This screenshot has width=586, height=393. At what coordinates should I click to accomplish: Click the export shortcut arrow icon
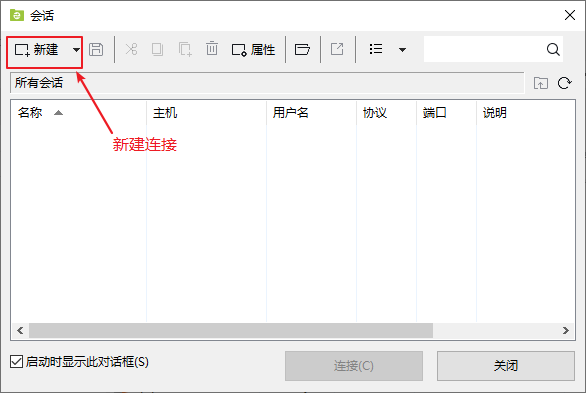pyautogui.click(x=337, y=49)
